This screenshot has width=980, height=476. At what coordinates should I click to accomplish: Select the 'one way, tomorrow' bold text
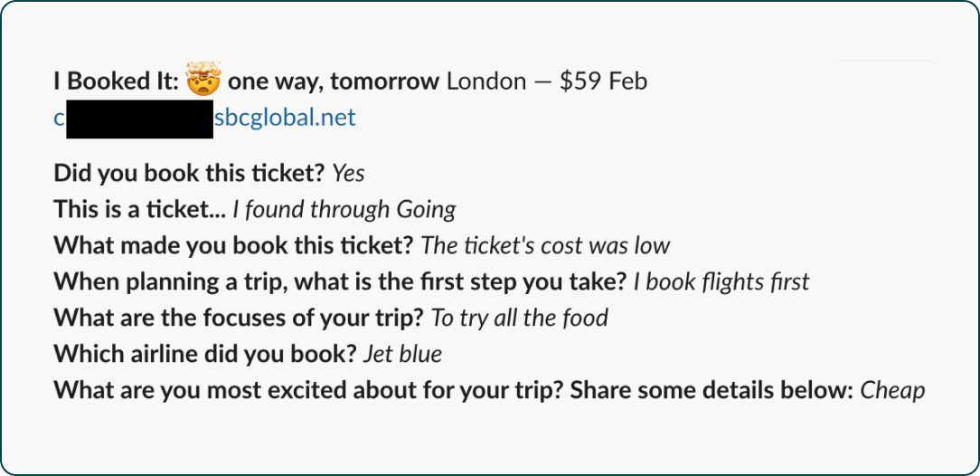point(334,81)
